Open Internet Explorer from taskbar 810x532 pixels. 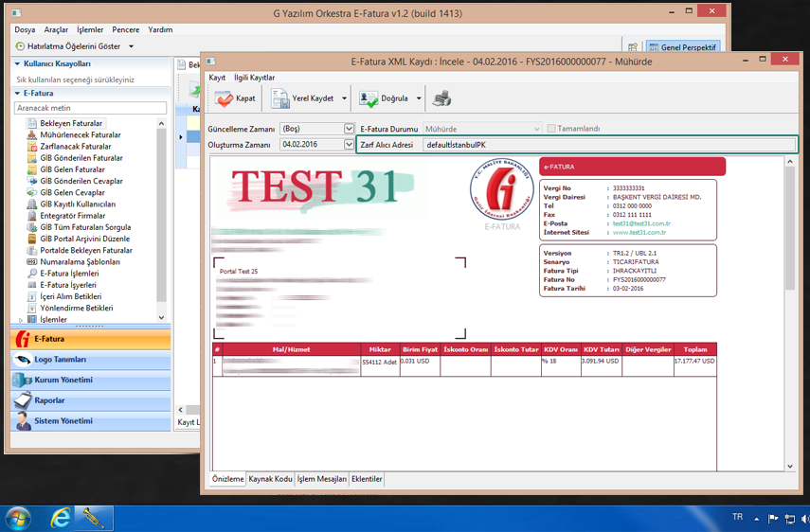coord(60,518)
